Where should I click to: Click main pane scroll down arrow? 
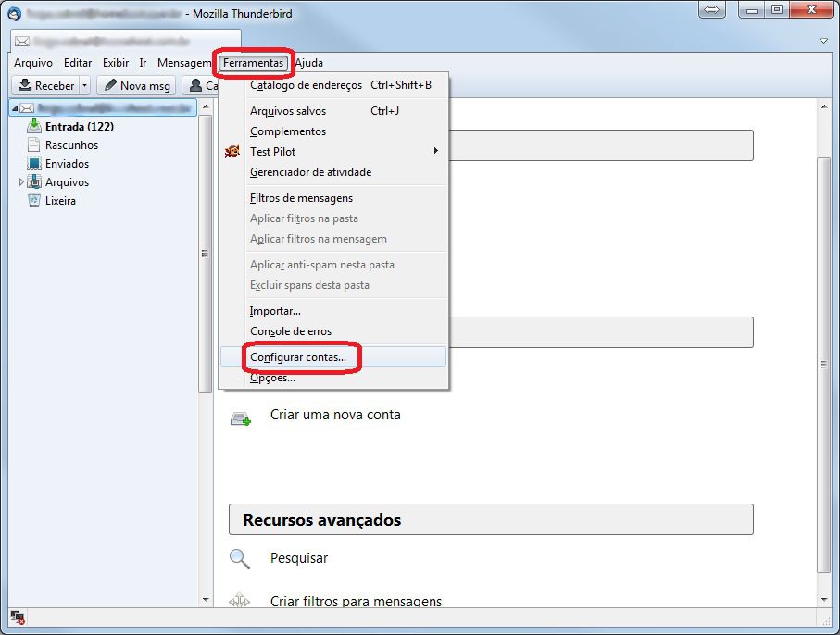824,599
